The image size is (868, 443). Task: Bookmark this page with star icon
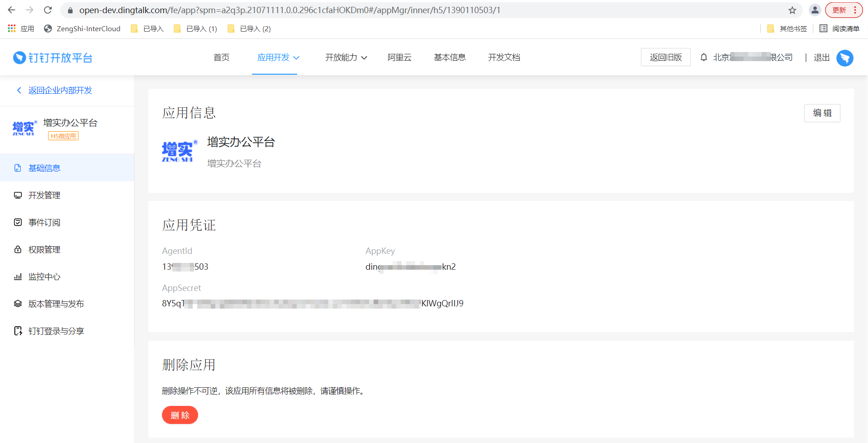[792, 10]
